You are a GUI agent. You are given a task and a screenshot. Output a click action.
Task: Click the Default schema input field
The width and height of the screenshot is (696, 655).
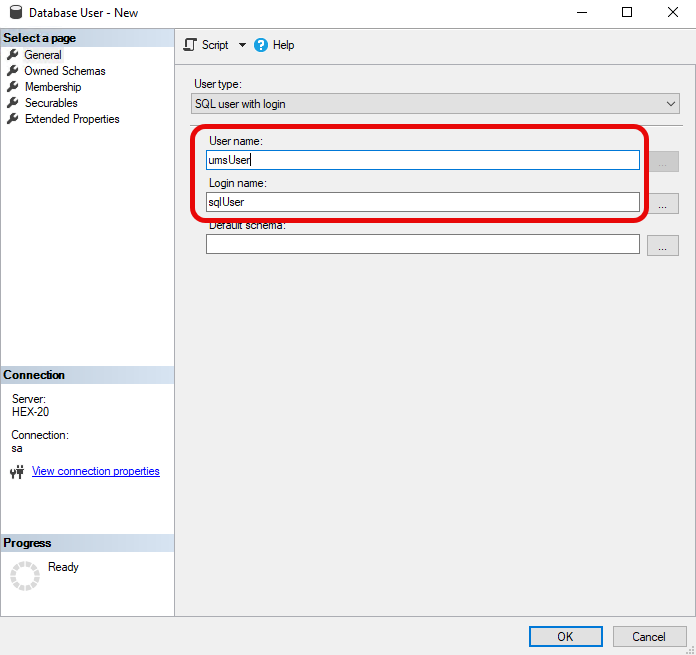[422, 244]
